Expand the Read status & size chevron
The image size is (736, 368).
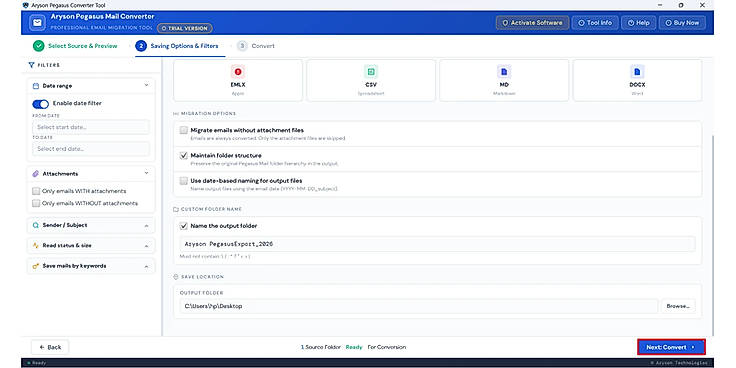point(146,246)
